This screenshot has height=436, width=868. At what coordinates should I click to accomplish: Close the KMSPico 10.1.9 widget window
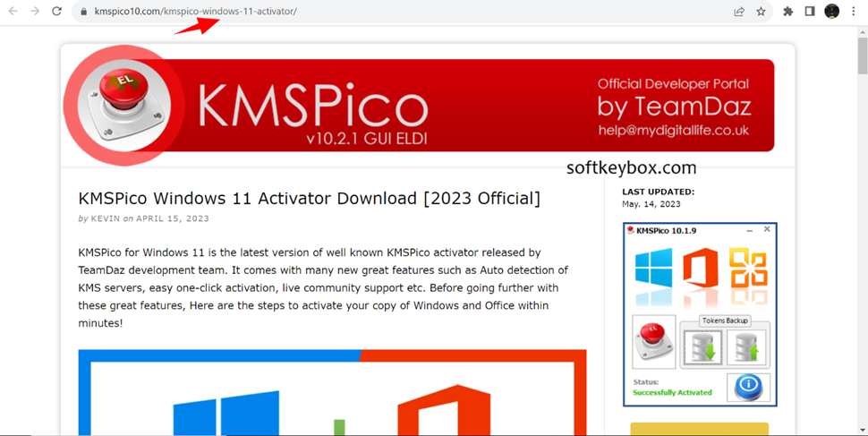pyautogui.click(x=767, y=229)
